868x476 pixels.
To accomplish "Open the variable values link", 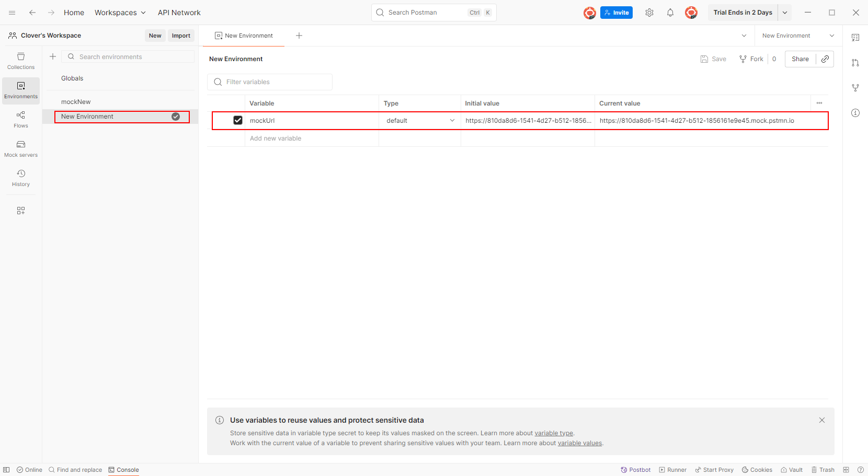I will click(x=580, y=443).
